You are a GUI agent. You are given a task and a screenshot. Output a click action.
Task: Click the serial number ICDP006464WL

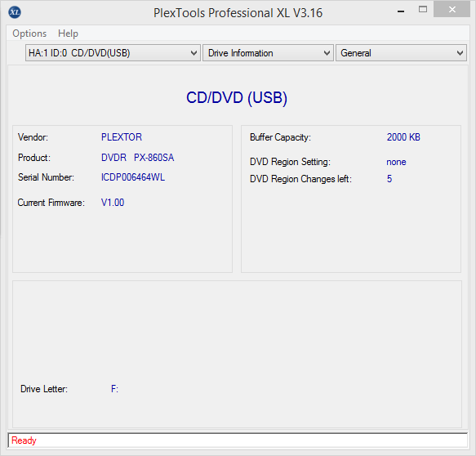click(x=133, y=177)
